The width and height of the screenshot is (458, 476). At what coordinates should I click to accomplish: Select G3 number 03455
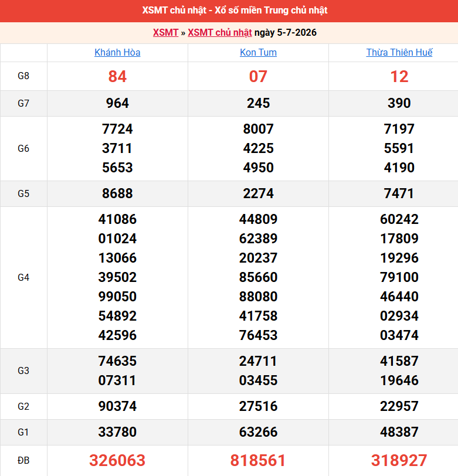258,380
